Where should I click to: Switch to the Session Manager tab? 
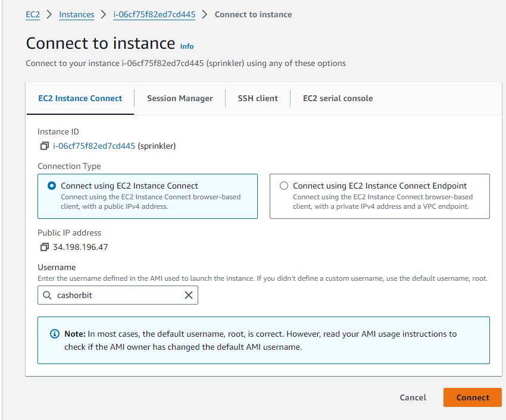pyautogui.click(x=180, y=99)
